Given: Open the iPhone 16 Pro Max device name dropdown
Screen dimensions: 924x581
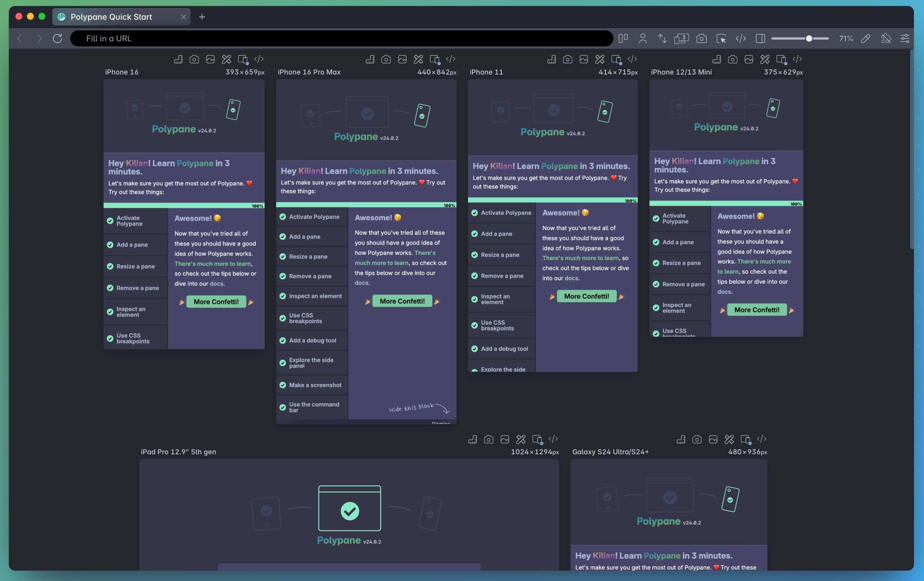Looking at the screenshot, I should point(309,72).
